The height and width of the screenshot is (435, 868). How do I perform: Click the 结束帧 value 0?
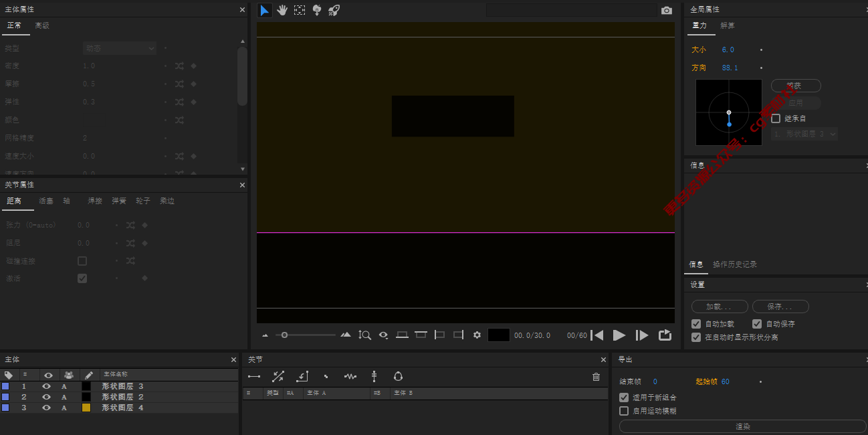point(655,381)
